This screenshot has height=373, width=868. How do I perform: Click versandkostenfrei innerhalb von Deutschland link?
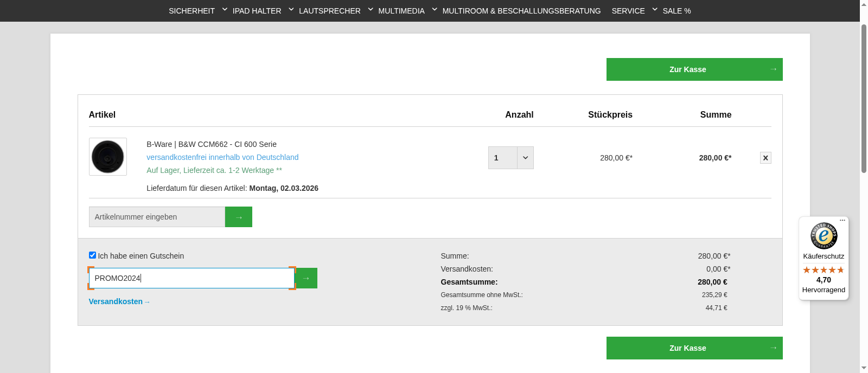point(222,157)
